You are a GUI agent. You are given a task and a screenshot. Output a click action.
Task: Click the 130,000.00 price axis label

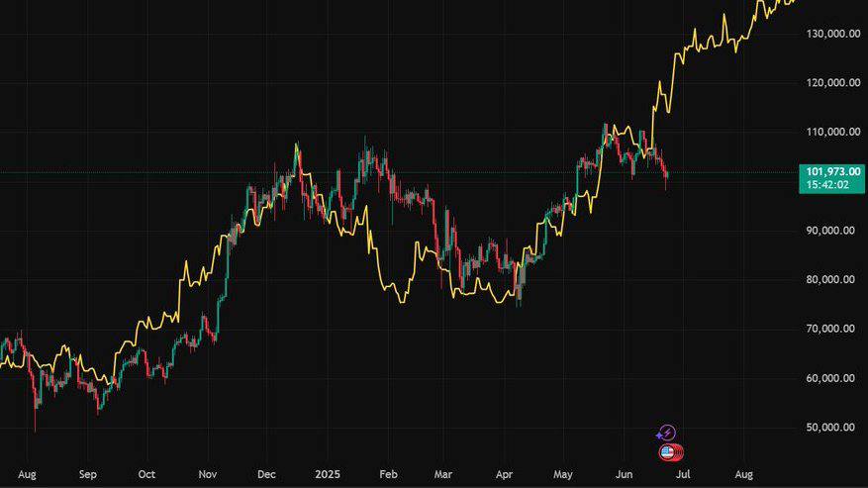click(x=831, y=34)
